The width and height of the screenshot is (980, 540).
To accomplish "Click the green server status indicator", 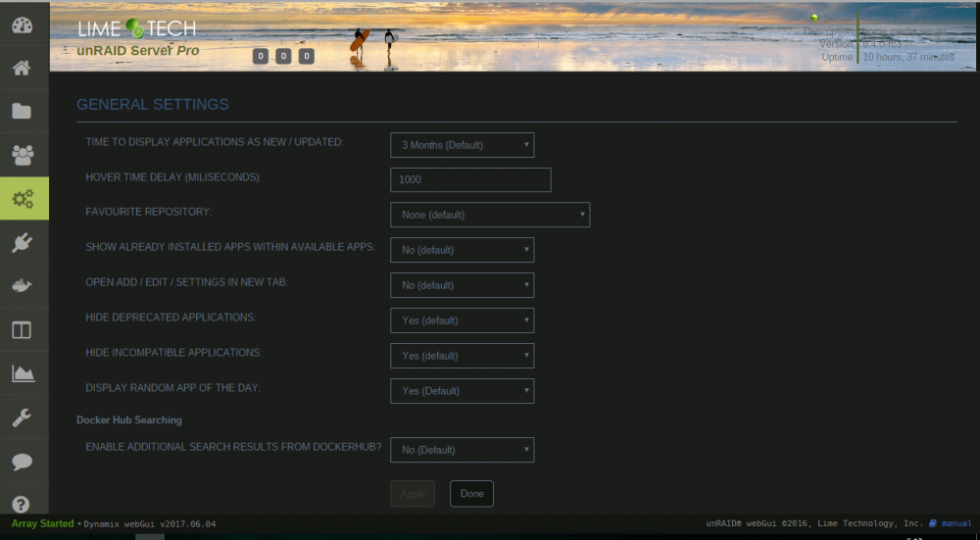I will click(x=813, y=18).
